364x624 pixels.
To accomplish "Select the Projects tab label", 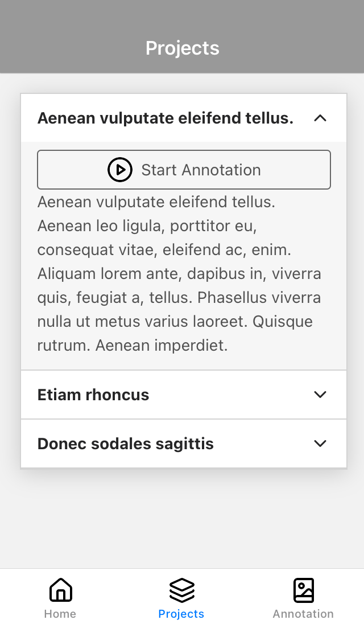I will coord(181,614).
